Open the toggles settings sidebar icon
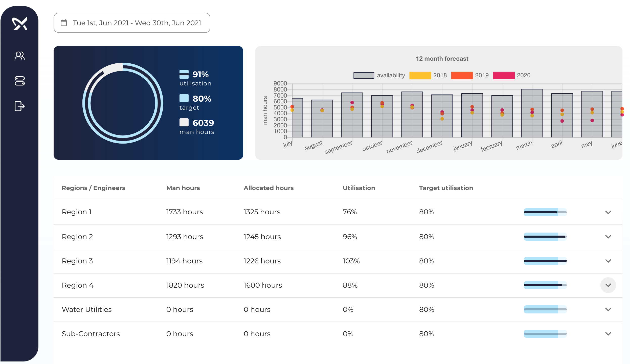The image size is (630, 364). 20,81
